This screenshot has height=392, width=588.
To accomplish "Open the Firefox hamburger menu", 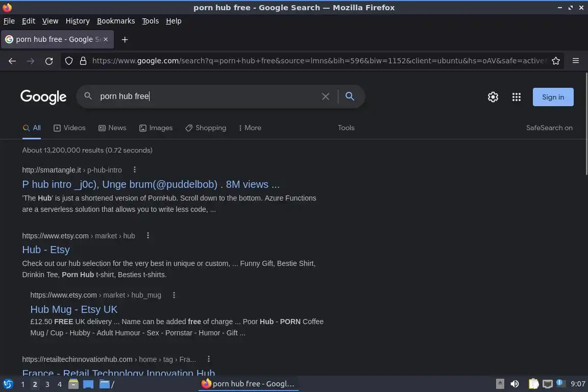I will (x=576, y=61).
